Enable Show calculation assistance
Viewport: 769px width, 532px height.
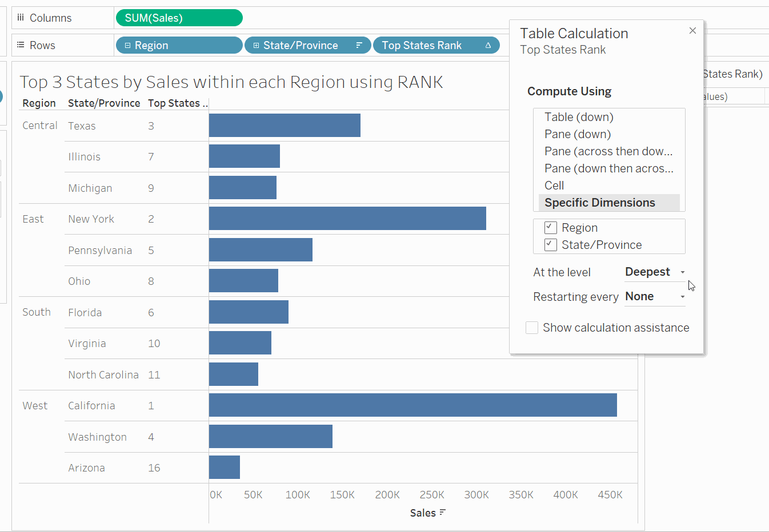(x=532, y=328)
